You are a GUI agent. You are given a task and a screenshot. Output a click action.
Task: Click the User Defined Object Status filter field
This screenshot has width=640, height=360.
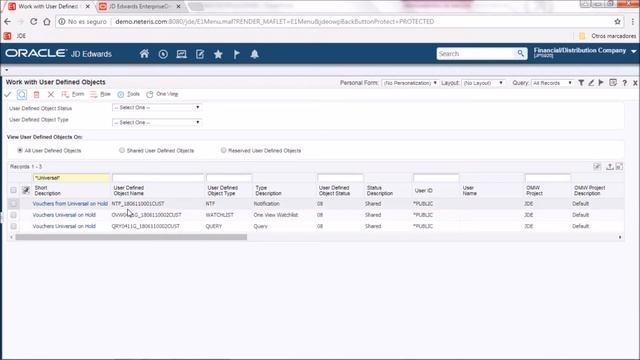(340, 178)
